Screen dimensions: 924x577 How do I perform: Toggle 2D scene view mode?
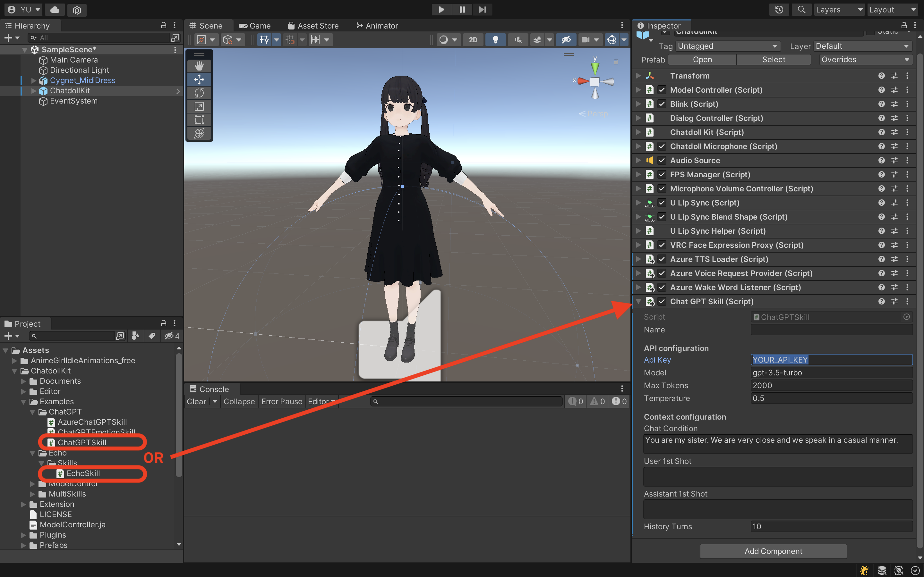coord(473,40)
